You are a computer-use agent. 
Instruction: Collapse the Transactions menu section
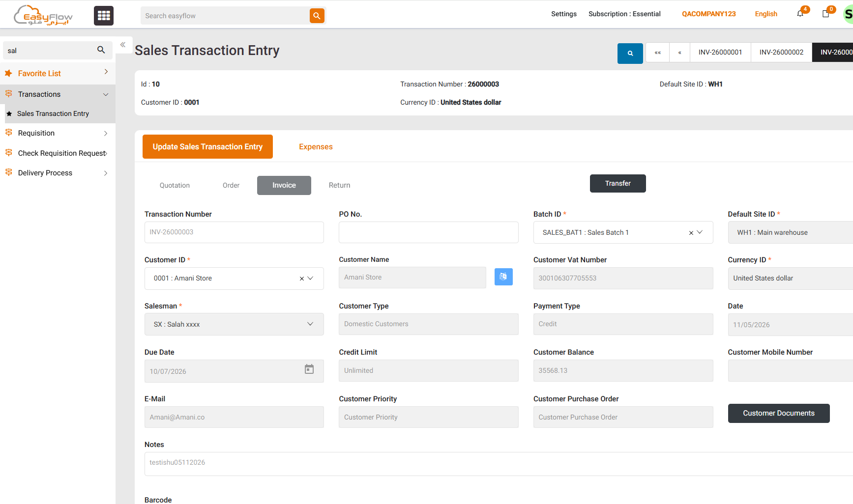click(x=106, y=94)
